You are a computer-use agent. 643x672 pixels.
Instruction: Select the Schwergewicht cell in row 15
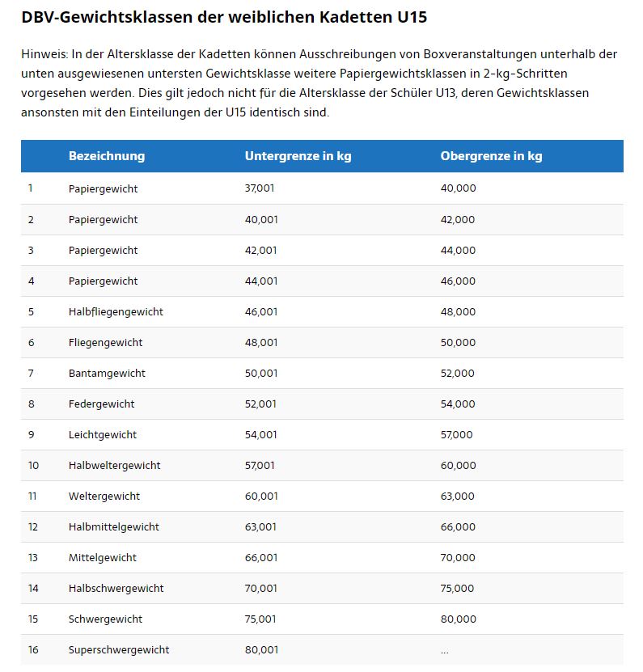tap(105, 619)
